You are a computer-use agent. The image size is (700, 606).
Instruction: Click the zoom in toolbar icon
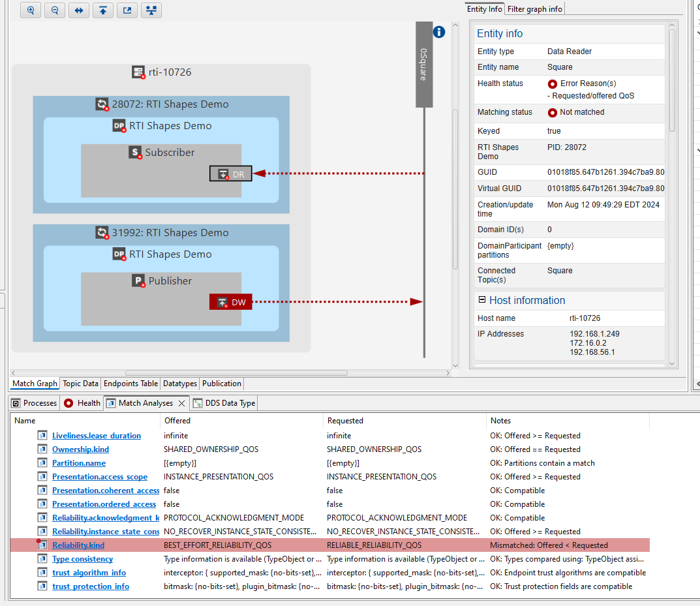(x=31, y=10)
